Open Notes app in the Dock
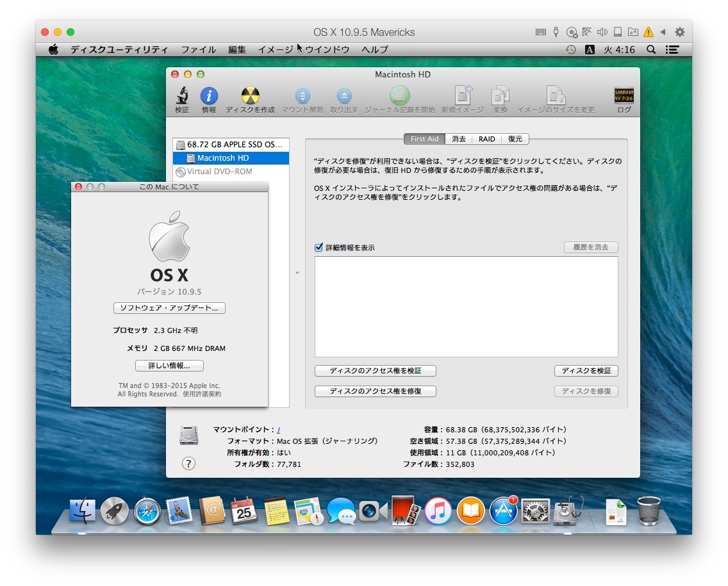 click(x=276, y=511)
